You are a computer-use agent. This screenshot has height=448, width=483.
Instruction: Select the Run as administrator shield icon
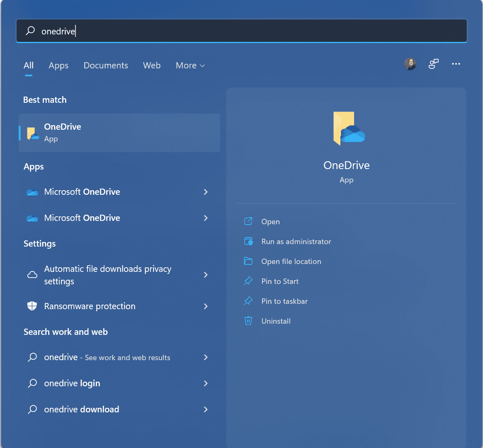(x=248, y=241)
